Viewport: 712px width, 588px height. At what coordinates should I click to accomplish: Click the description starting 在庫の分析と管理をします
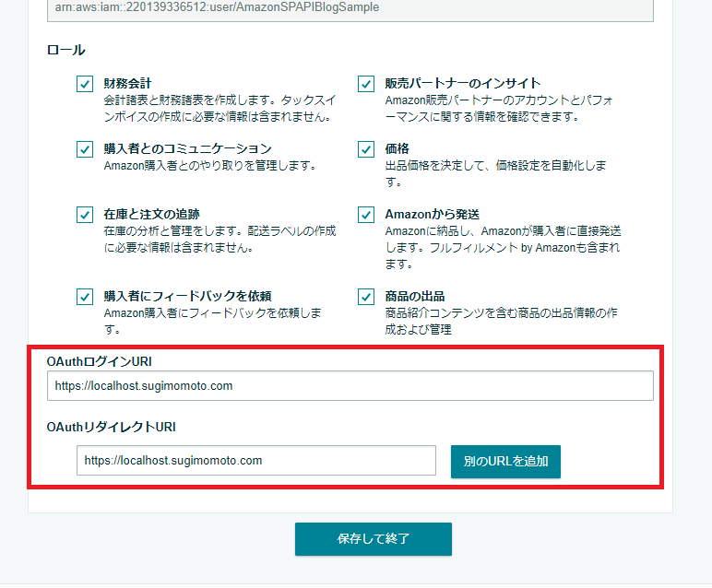click(220, 239)
